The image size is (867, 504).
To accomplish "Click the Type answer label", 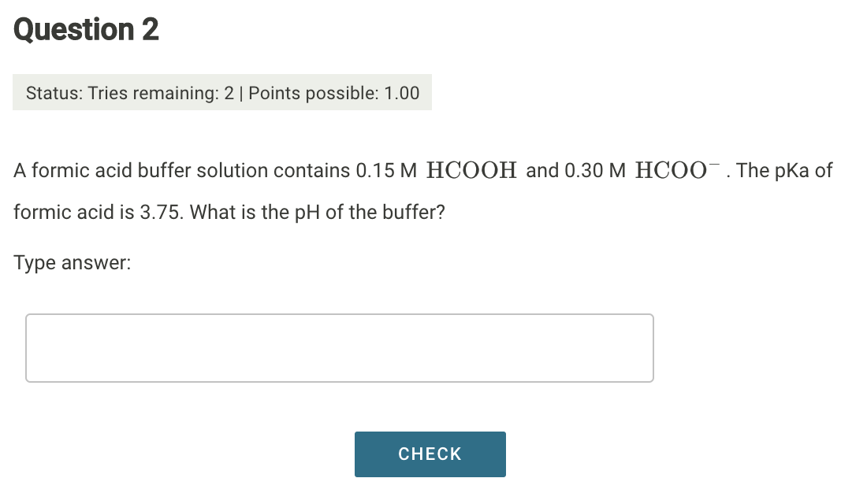I will [x=71, y=262].
